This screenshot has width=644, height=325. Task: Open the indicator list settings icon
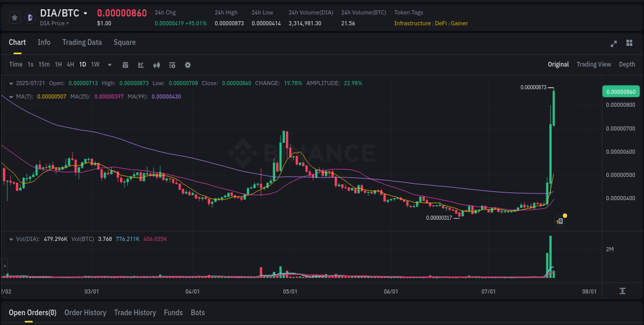click(x=172, y=65)
